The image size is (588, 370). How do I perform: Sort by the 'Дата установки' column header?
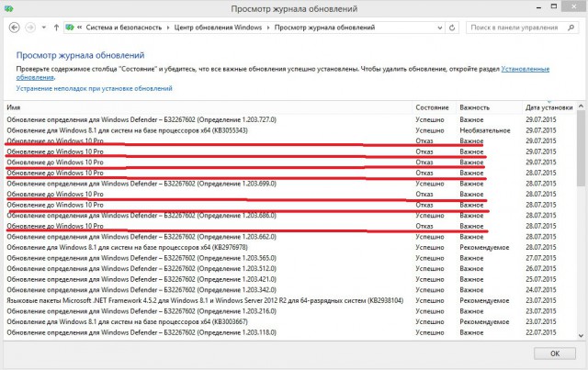pos(549,107)
